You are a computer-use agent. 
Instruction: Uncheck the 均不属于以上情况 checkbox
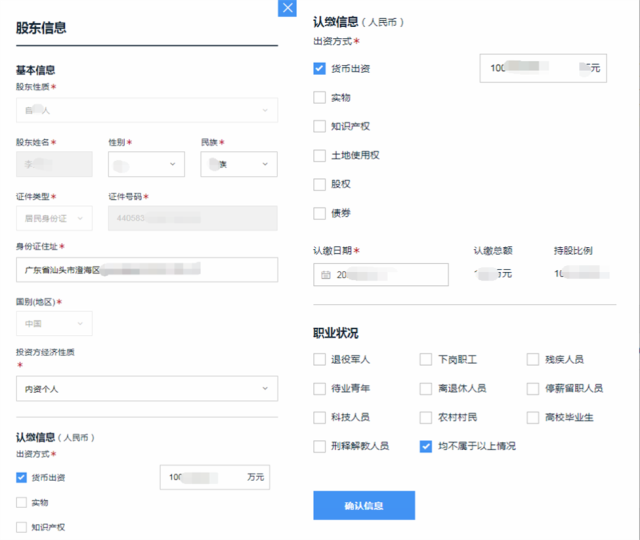pos(426,447)
